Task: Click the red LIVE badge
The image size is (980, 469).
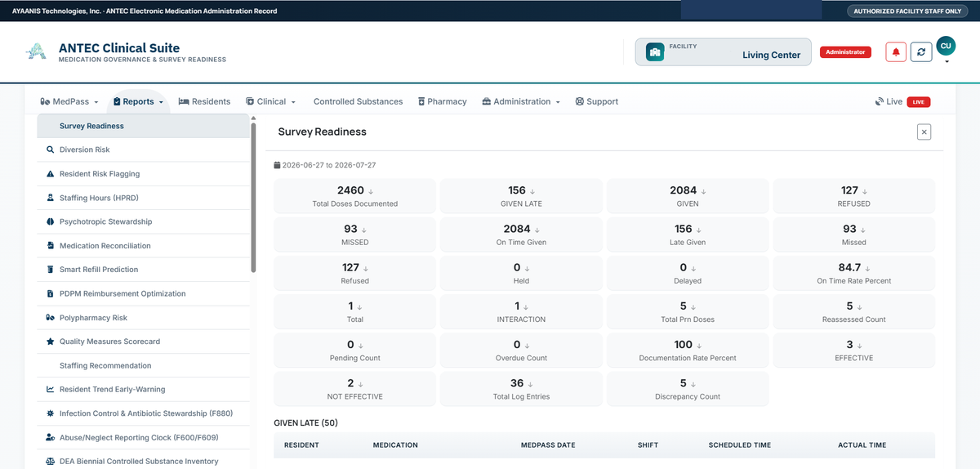Action: pos(919,102)
